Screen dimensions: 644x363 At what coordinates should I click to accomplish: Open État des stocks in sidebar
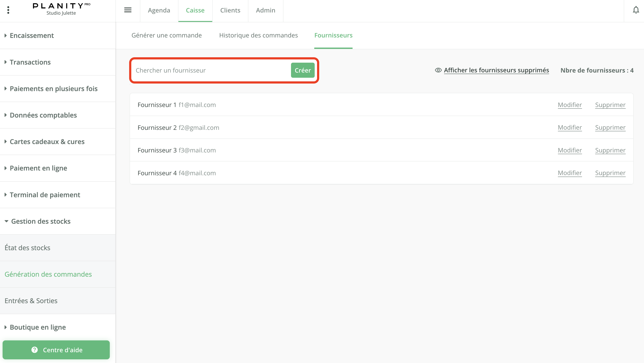coord(28,248)
